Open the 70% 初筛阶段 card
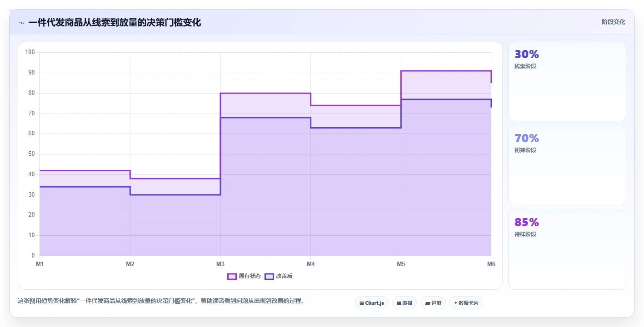The height and width of the screenshot is (327, 644). tap(567, 166)
